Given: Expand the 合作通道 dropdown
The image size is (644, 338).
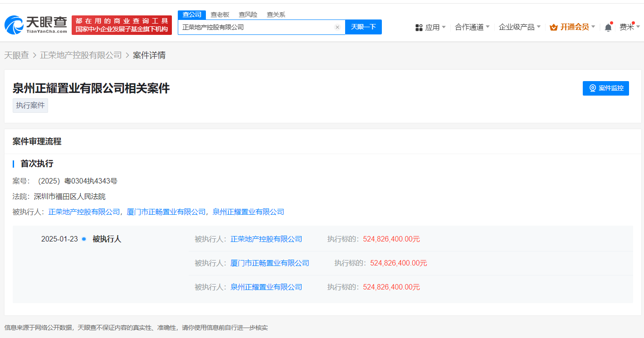Looking at the screenshot, I should coord(472,27).
